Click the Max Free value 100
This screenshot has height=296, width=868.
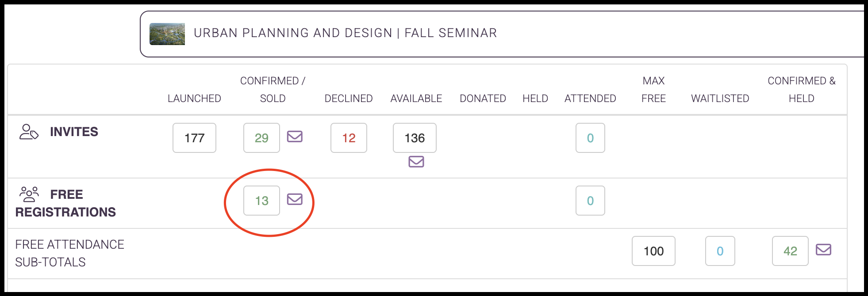click(x=653, y=251)
